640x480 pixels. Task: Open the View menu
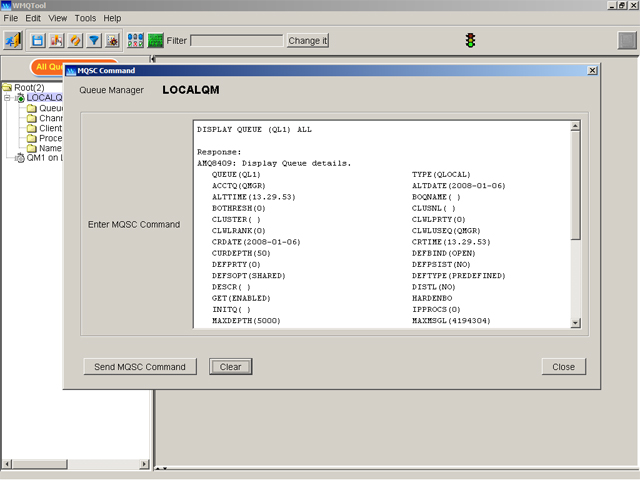[58, 18]
